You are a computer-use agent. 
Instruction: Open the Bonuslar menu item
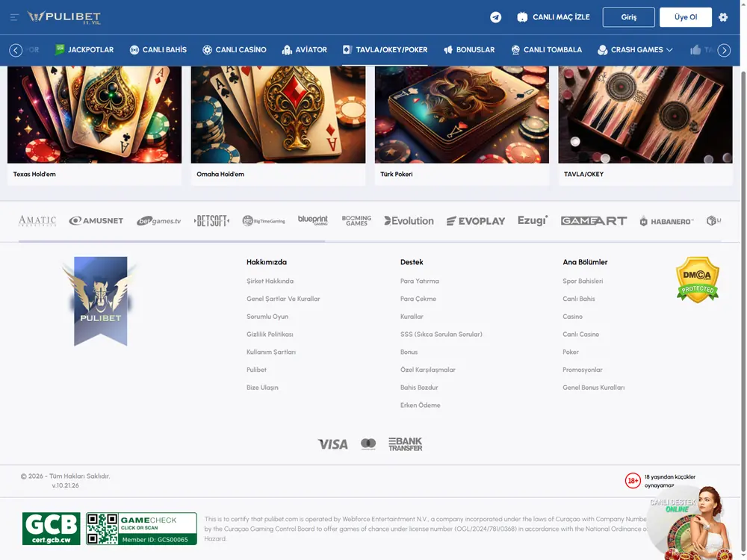point(469,50)
